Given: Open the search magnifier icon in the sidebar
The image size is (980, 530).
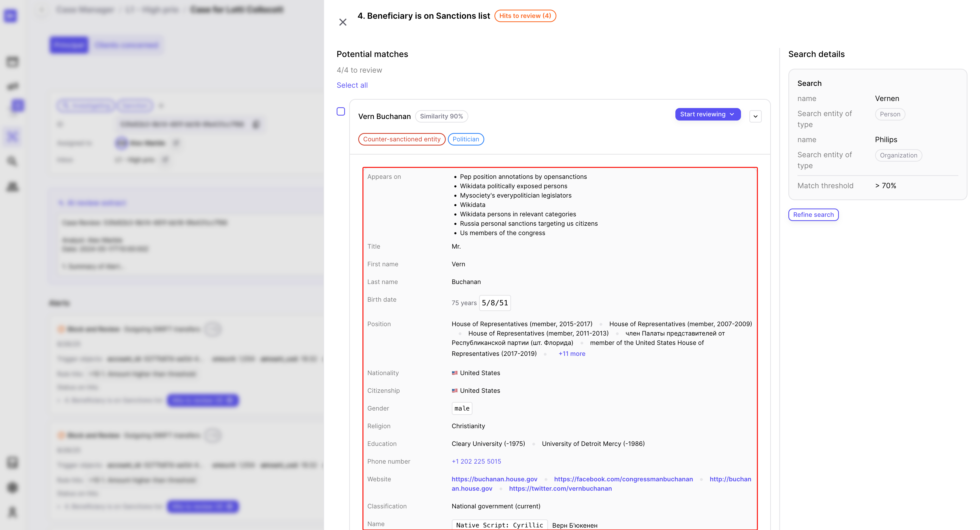Looking at the screenshot, I should (x=12, y=161).
